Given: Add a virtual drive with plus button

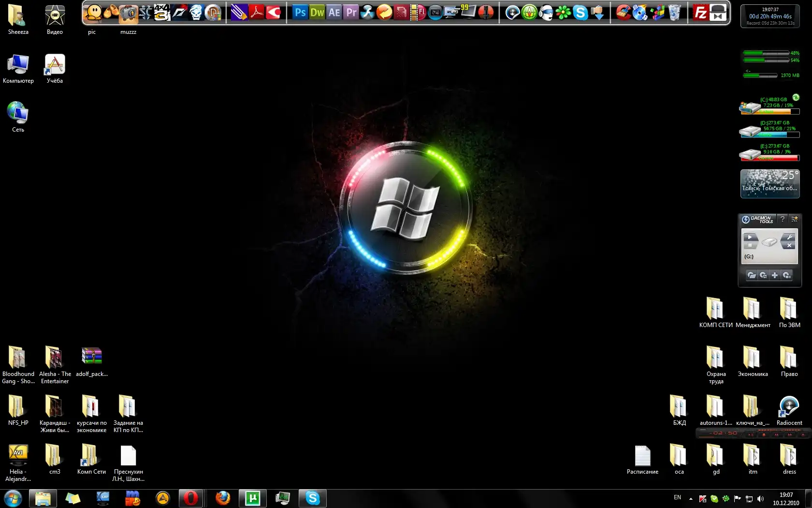Looking at the screenshot, I should [x=775, y=275].
